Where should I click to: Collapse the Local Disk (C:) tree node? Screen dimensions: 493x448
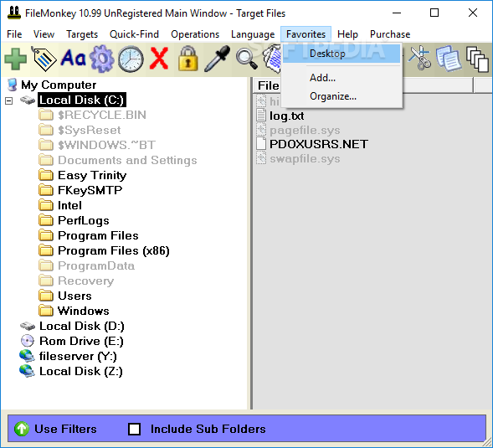[x=9, y=100]
